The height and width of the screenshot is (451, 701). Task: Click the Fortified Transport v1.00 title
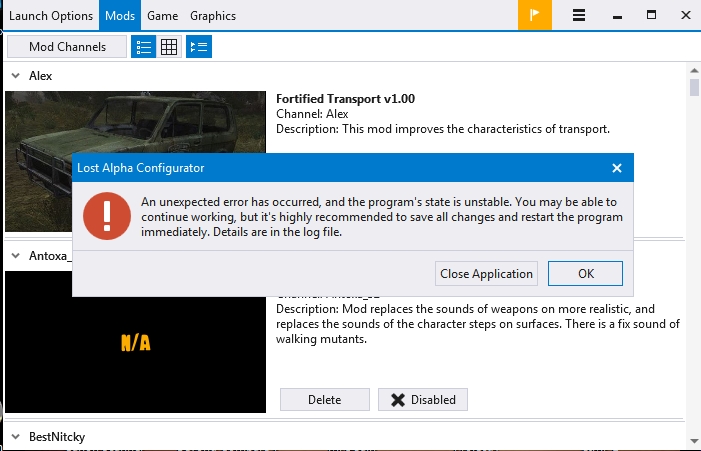345,99
